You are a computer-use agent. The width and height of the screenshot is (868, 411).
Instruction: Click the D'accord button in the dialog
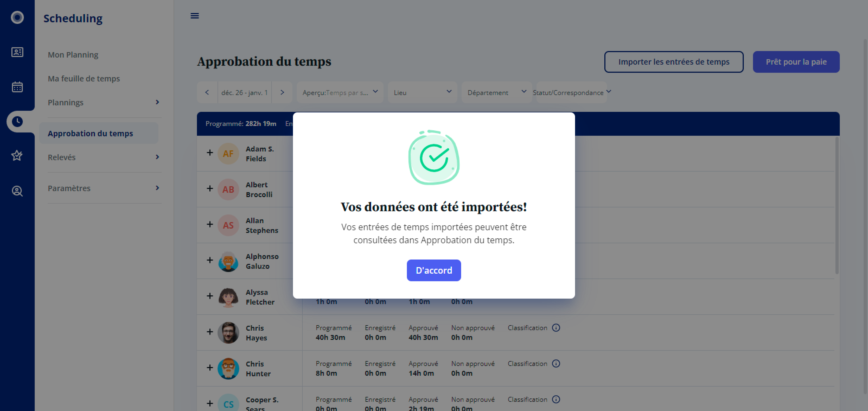click(x=434, y=270)
